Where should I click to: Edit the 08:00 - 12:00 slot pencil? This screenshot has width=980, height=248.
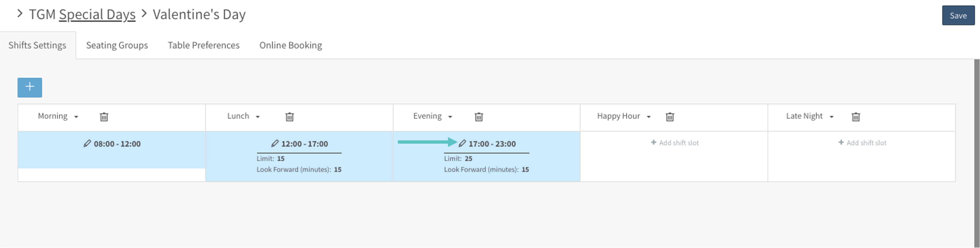(88, 144)
